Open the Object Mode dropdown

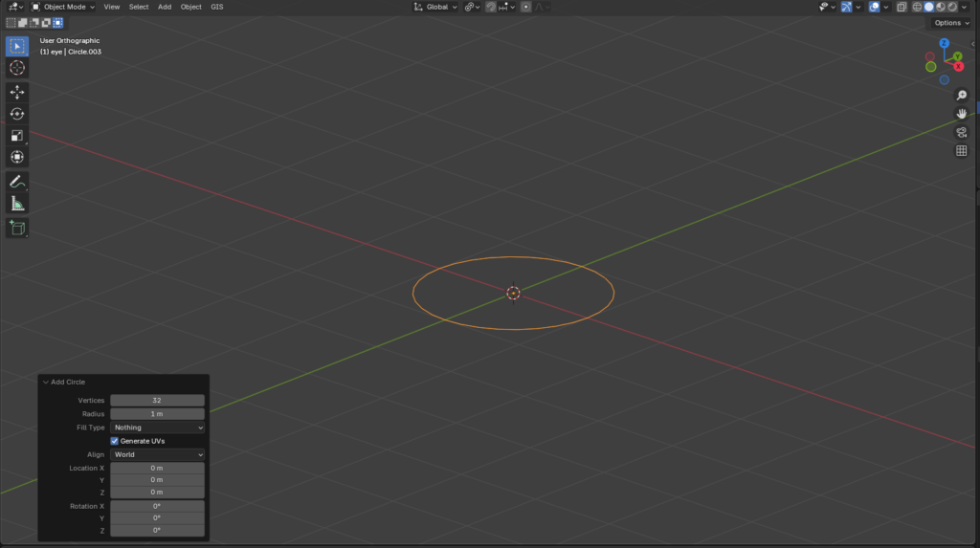pyautogui.click(x=63, y=7)
